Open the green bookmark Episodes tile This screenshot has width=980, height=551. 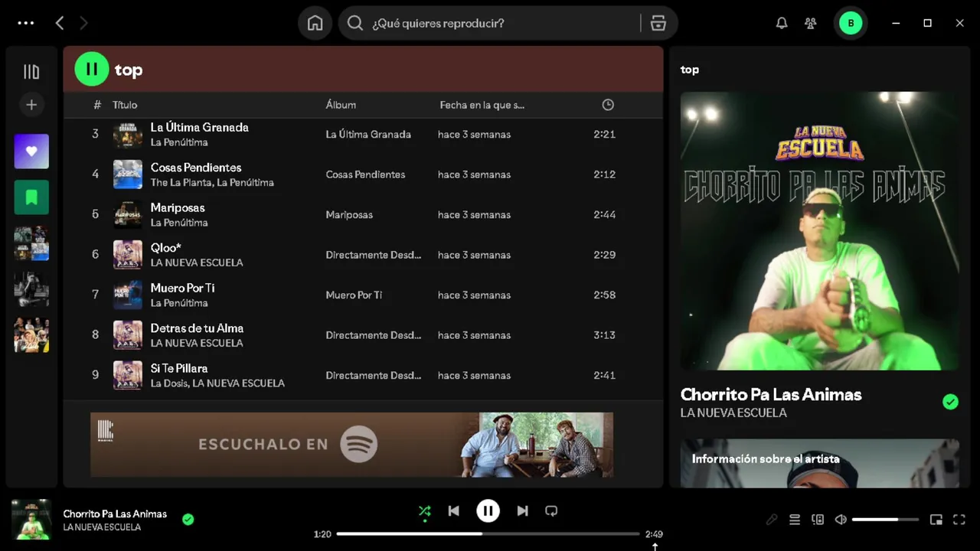[31, 197]
